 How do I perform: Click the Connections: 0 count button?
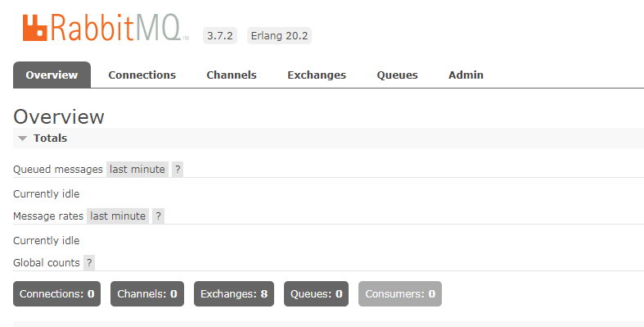pyautogui.click(x=56, y=293)
